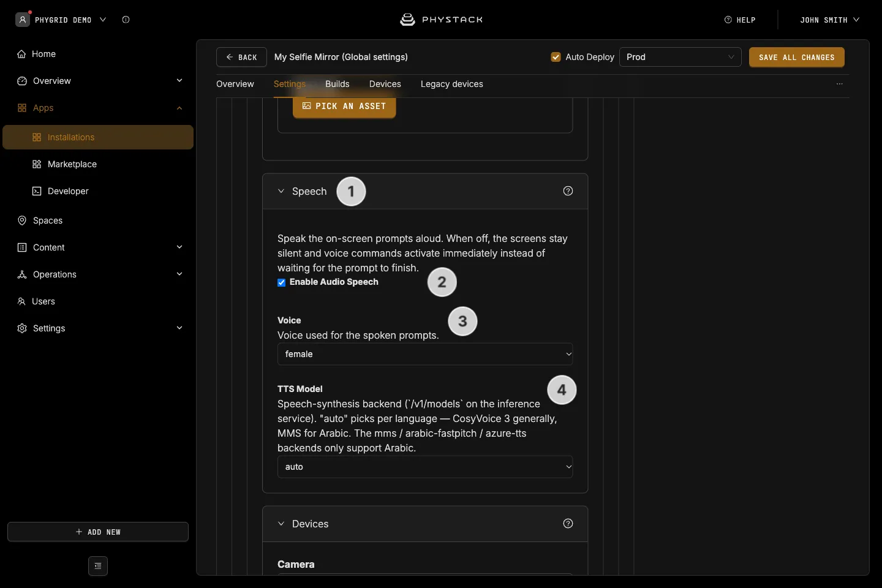882x588 pixels.
Task: Click the Add New button
Action: (98, 532)
